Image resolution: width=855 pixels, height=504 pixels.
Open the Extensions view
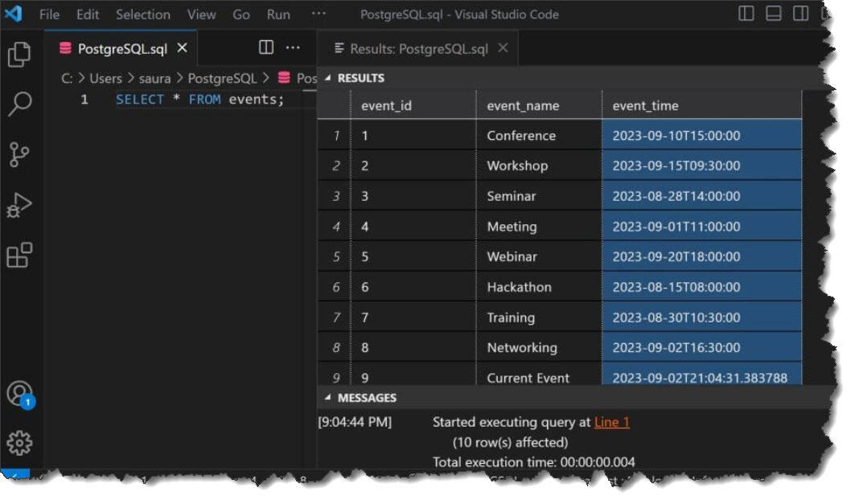click(19, 255)
